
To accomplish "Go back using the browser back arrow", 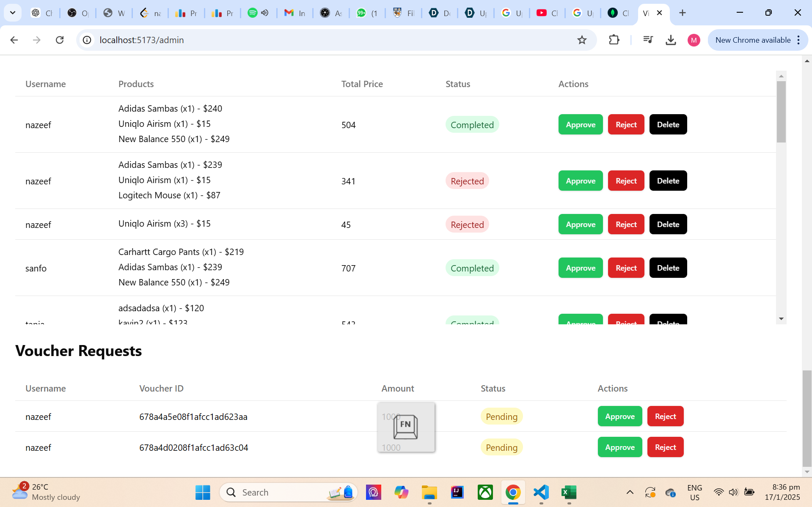I will click(14, 40).
